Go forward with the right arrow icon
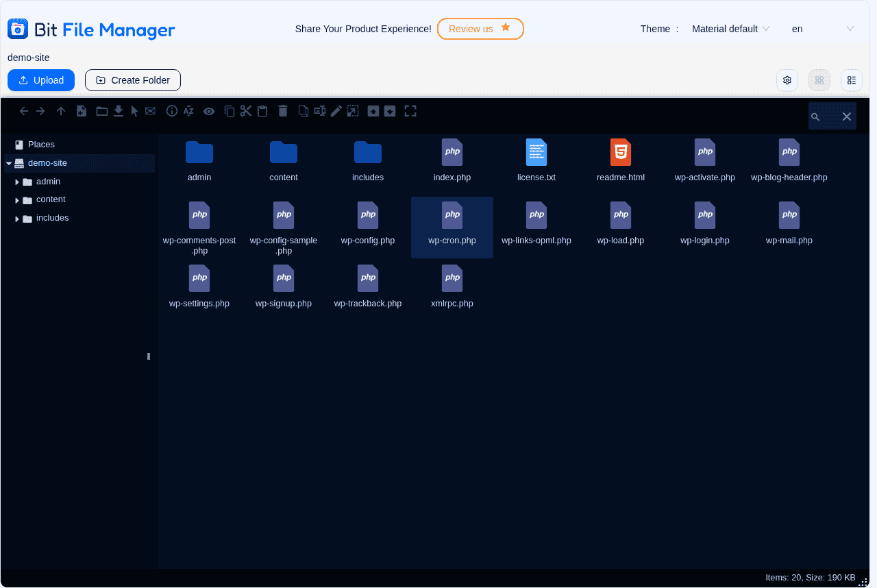This screenshot has height=588, width=877. pos(40,111)
